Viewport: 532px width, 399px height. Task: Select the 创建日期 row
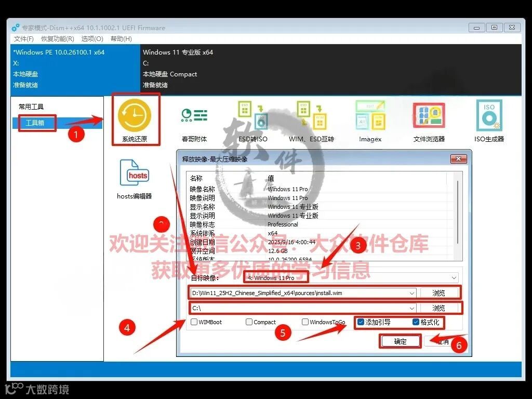coord(321,242)
